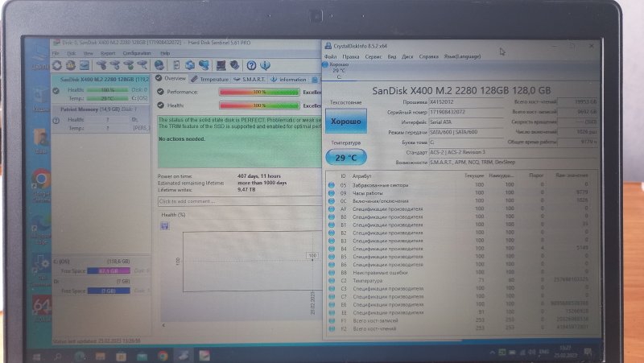Click the Refresh icon in Hard Disk Sentinel toolbar
Viewport: 644px width, 363px height.
point(57,65)
